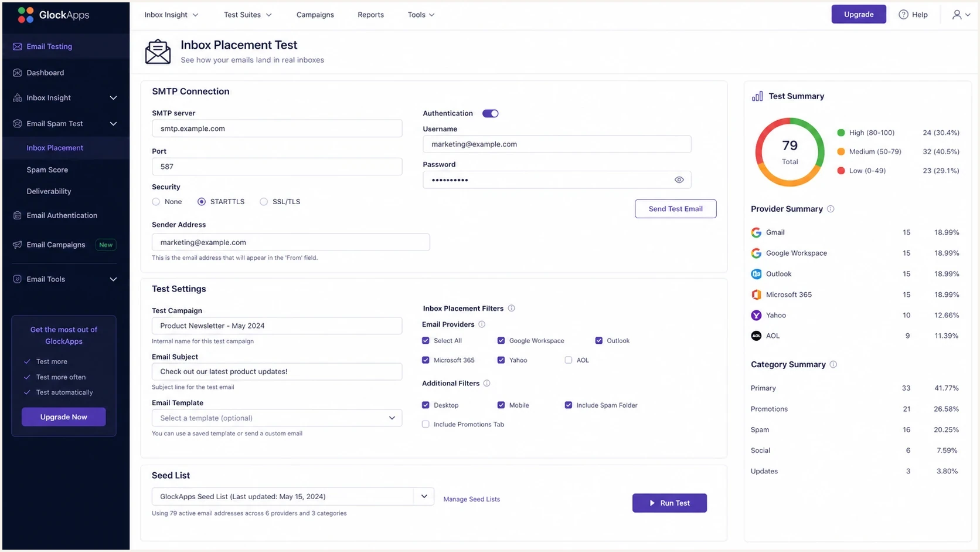Click the GlockApps logo icon
The image size is (980, 552).
26,15
